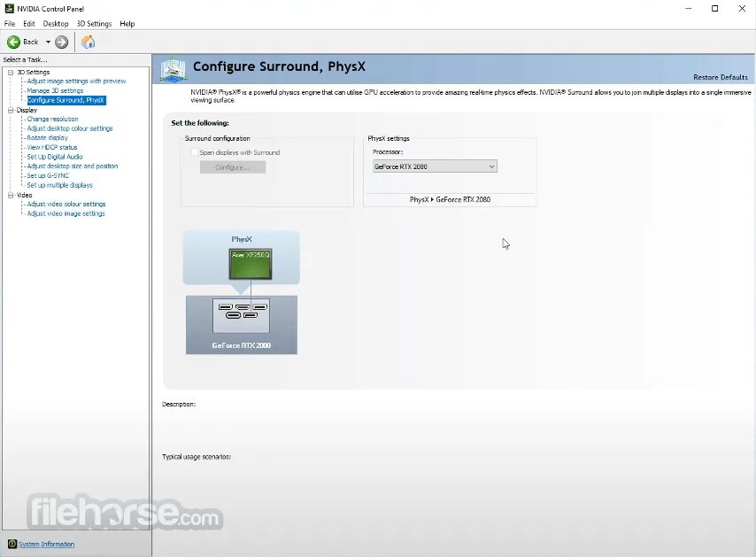The width and height of the screenshot is (756, 557).
Task: Open Set Up Digital Audio
Action: coord(55,157)
